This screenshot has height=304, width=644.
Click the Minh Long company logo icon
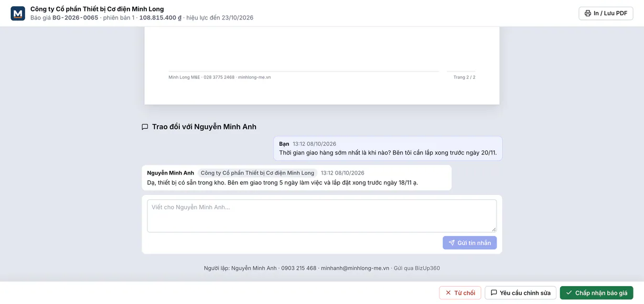[18, 14]
